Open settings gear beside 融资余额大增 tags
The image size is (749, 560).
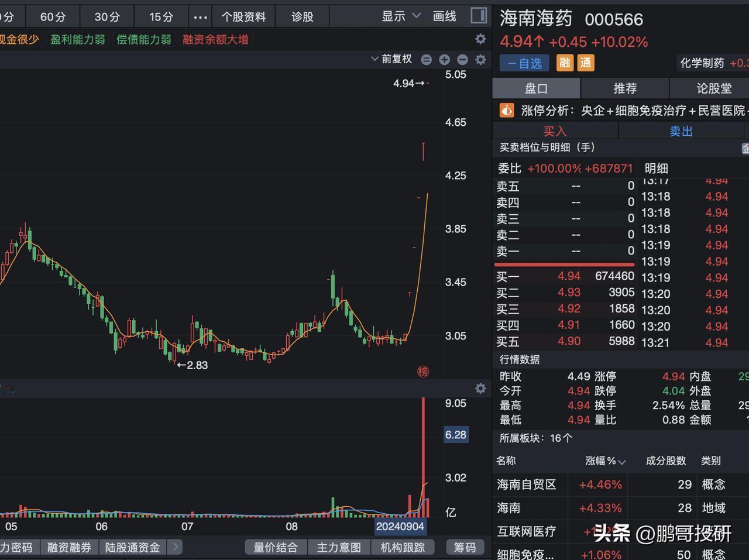coord(480,39)
